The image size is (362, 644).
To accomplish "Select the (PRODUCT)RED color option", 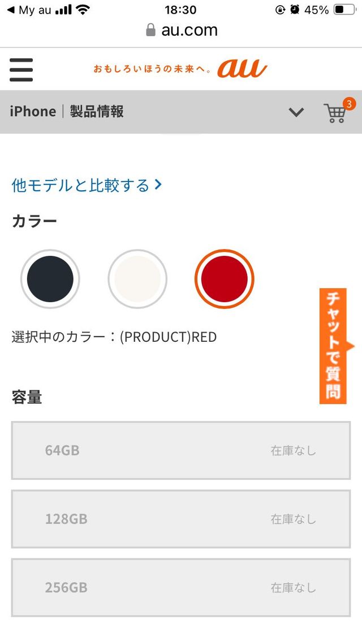I will [225, 279].
